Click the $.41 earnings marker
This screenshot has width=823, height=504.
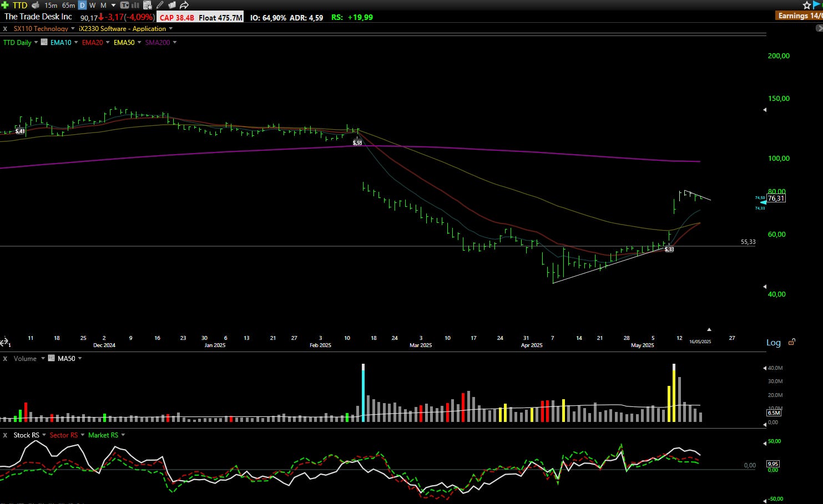pyautogui.click(x=20, y=131)
